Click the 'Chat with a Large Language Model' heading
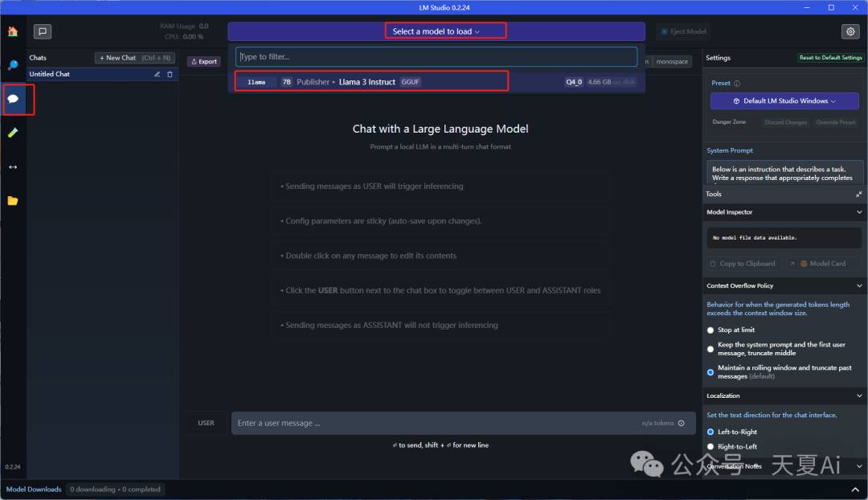This screenshot has height=500, width=868. [440, 129]
